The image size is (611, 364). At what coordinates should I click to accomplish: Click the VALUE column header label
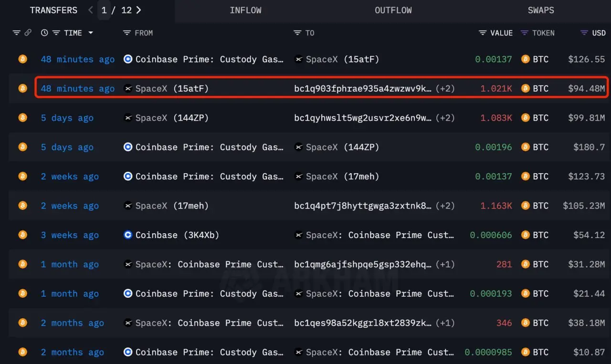pos(502,33)
